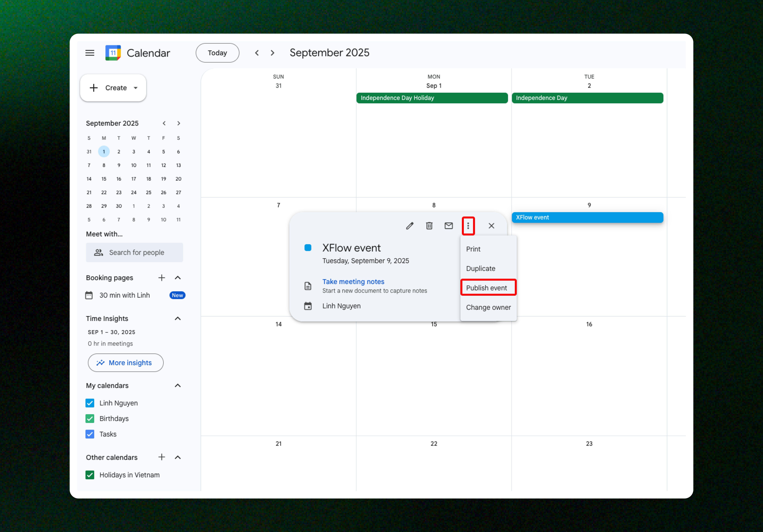This screenshot has width=763, height=532.
Task: Toggle the Birthdays calendar checkbox
Action: pyautogui.click(x=90, y=419)
